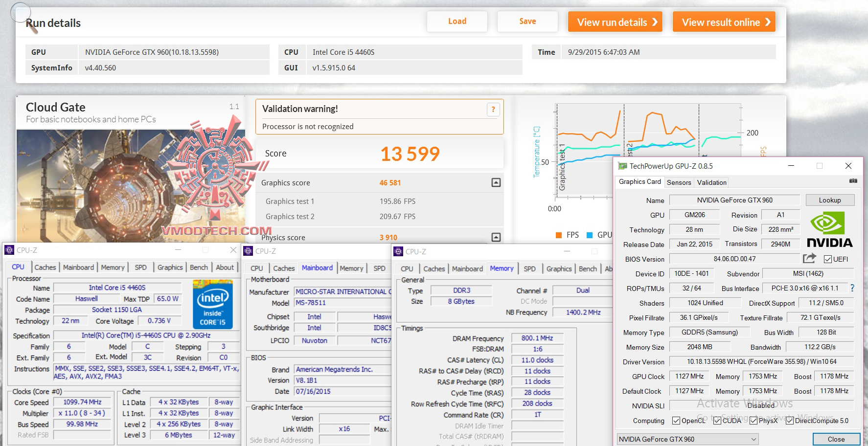Open View run details
The width and height of the screenshot is (868, 446).
click(x=615, y=22)
